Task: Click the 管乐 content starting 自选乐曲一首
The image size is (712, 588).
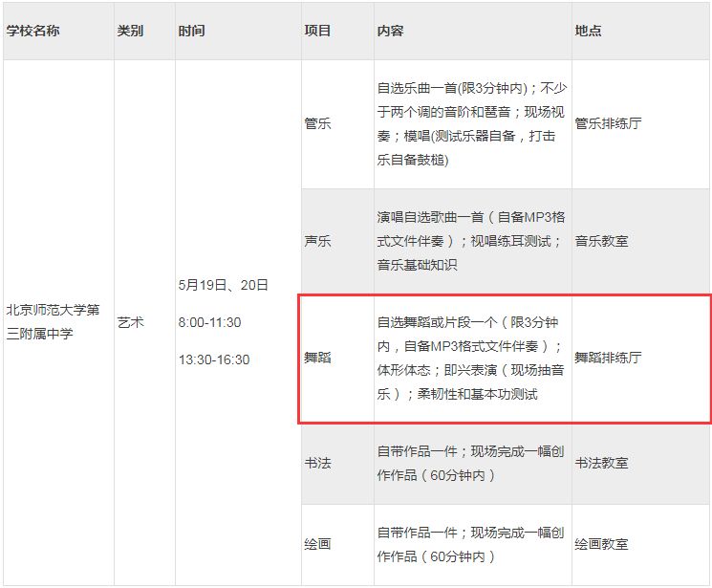Action: click(x=471, y=123)
